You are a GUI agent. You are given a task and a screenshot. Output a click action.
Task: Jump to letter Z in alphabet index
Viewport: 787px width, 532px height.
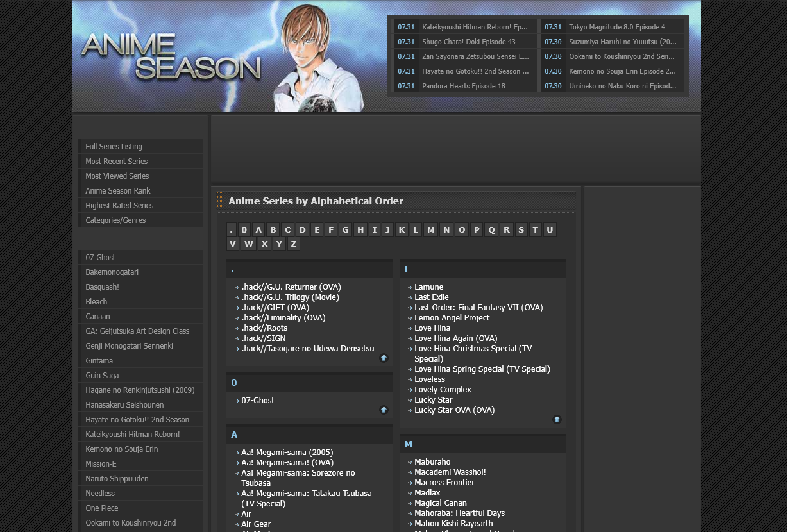(x=293, y=244)
